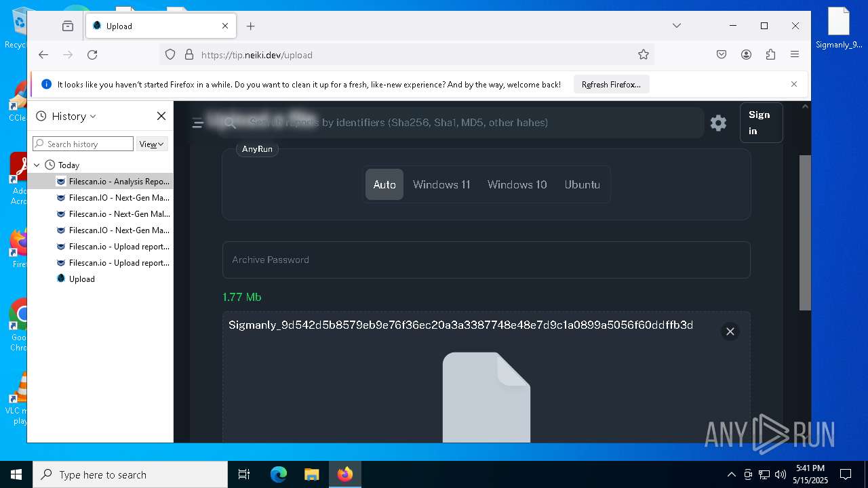Select the Upload browser tab

(161, 26)
